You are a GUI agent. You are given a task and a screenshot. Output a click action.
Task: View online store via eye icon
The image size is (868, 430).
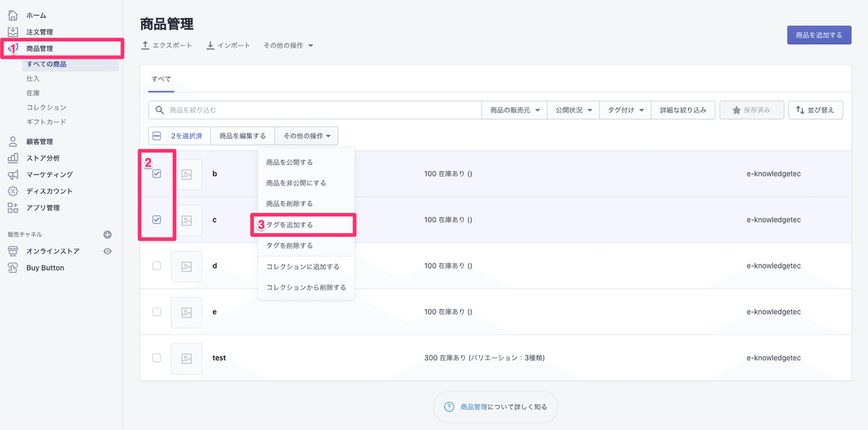(x=108, y=251)
